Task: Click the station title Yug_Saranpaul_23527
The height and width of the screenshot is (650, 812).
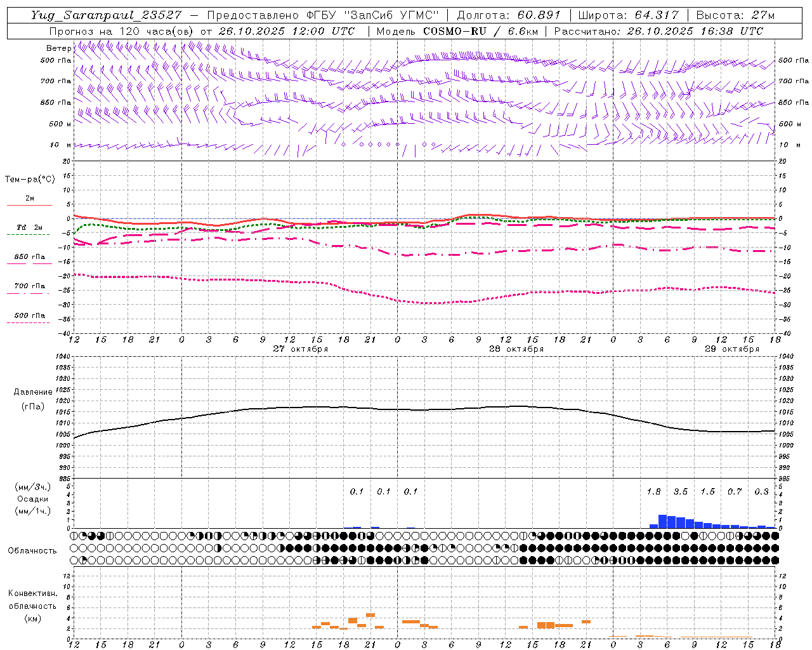Action: click(x=106, y=15)
